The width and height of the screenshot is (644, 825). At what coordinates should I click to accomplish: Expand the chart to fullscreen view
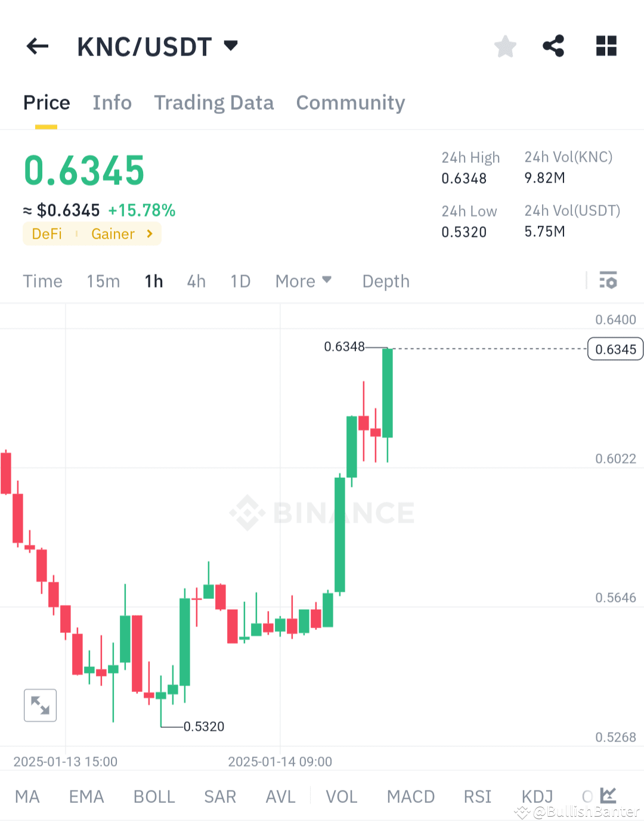point(40,705)
